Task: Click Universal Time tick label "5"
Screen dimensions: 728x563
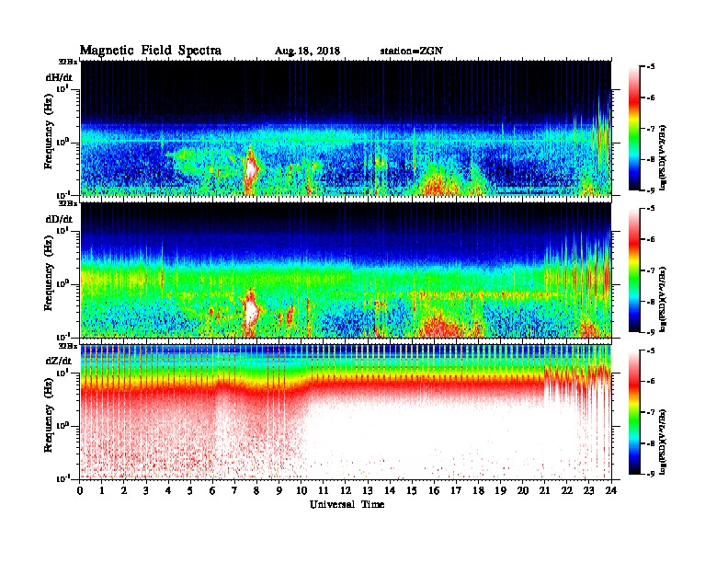Action: tap(190, 490)
